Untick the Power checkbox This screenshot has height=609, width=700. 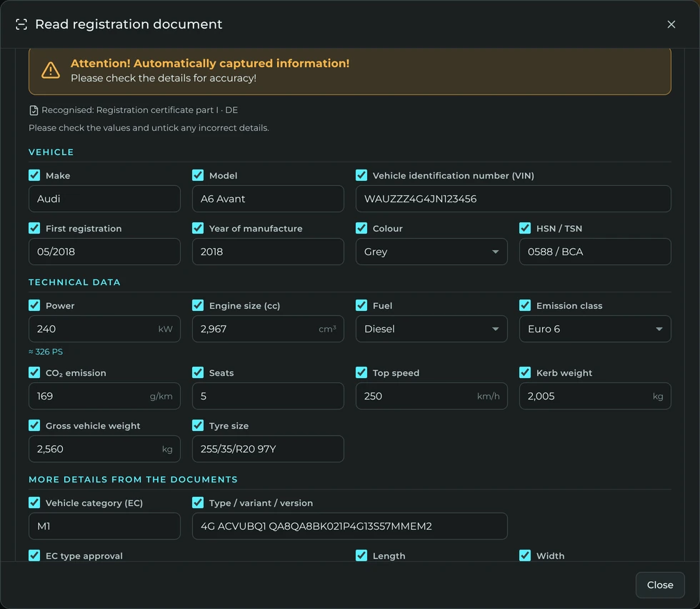click(34, 305)
